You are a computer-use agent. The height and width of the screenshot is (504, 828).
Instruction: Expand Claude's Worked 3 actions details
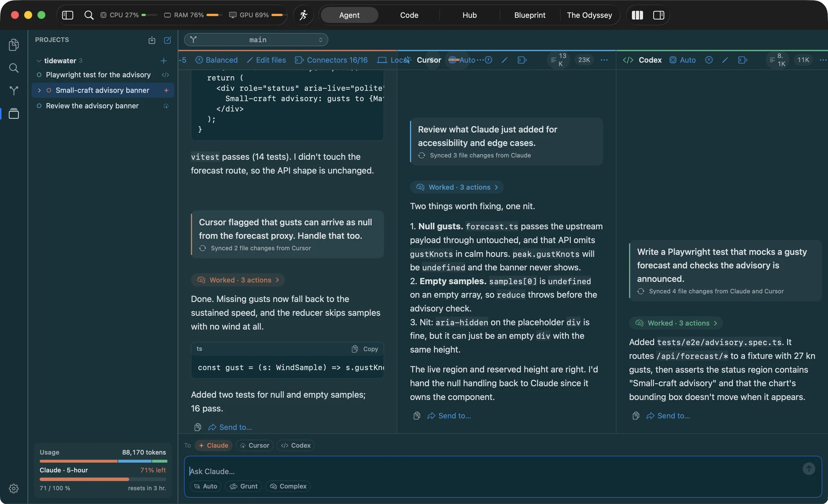click(238, 280)
